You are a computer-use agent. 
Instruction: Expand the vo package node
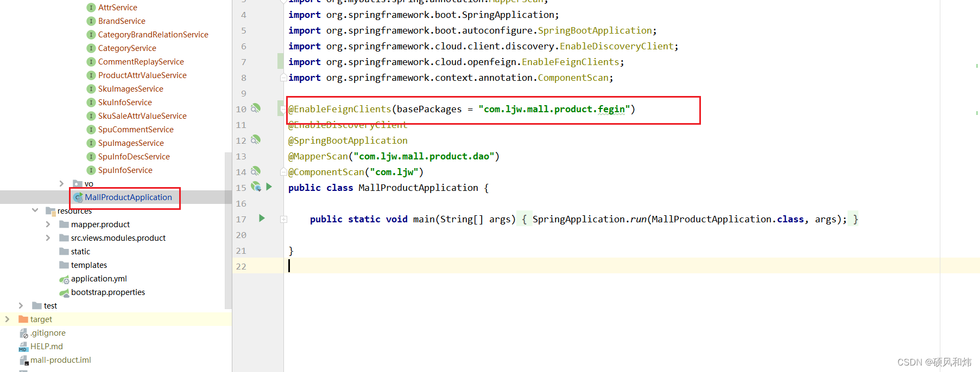pyautogui.click(x=61, y=184)
